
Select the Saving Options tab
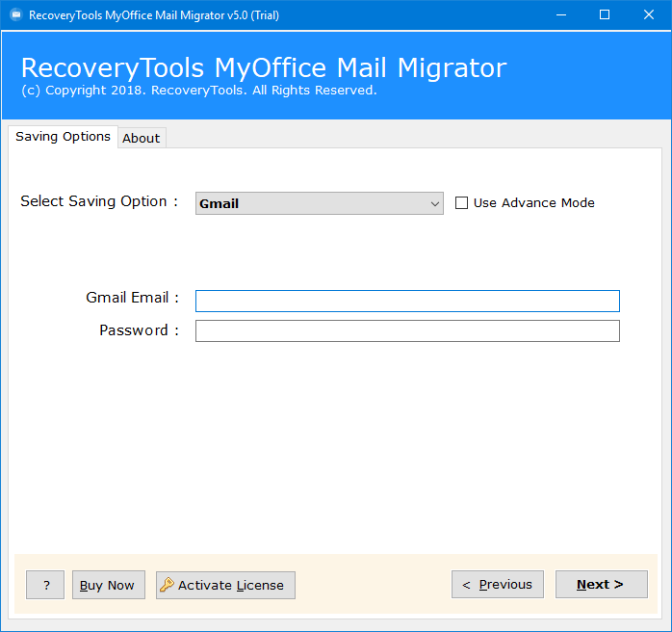[63, 137]
